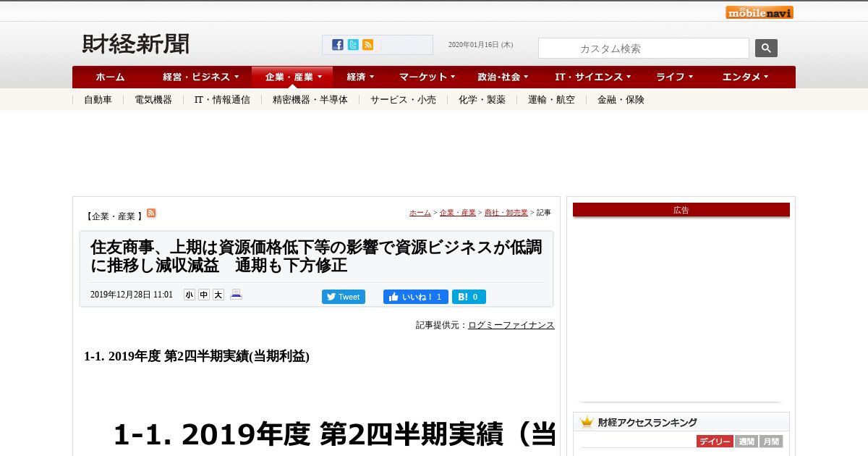
Task: Expand the 経営・ビジネス menu
Action: click(x=200, y=77)
